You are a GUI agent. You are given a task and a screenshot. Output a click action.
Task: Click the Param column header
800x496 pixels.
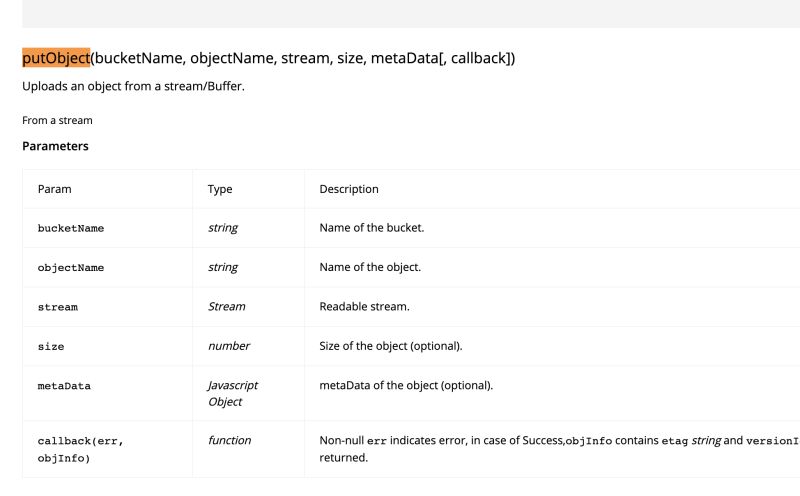click(54, 189)
